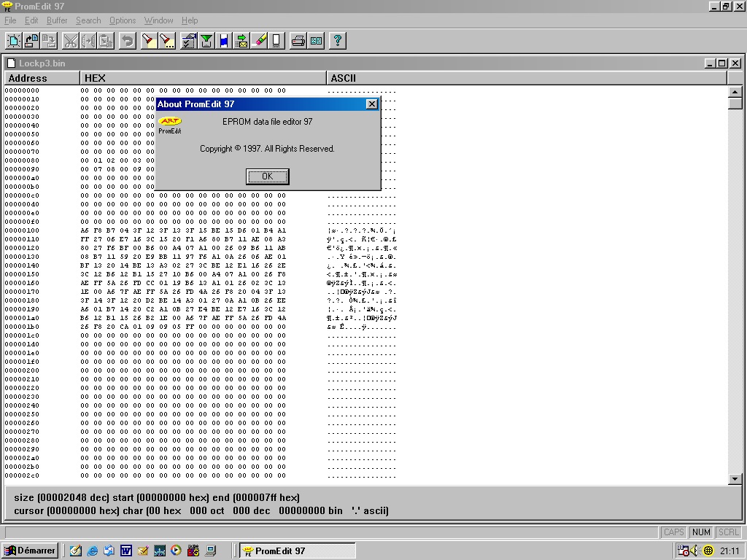The width and height of the screenshot is (747, 560).
Task: Click address row 00000100
Action: (x=22, y=230)
